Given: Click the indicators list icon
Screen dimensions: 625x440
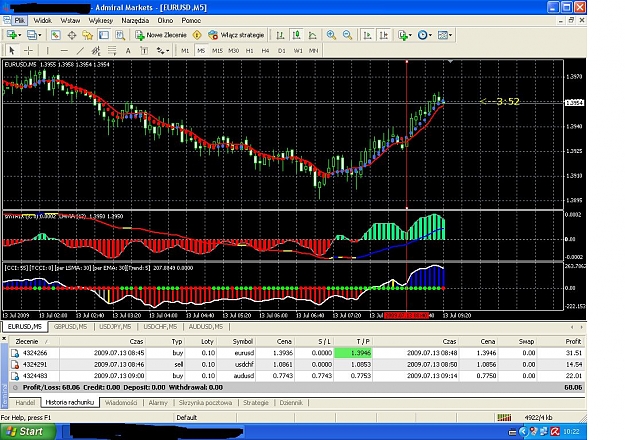Looking at the screenshot, I should pyautogui.click(x=403, y=35).
